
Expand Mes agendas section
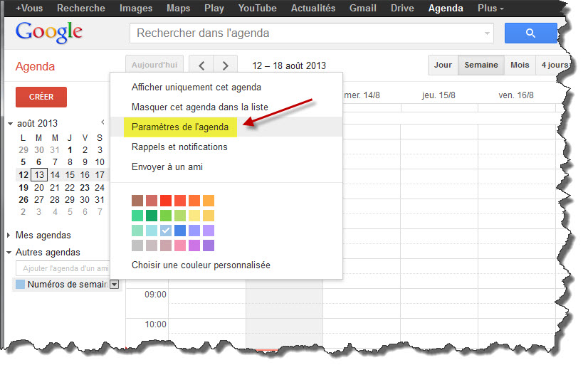[9, 235]
